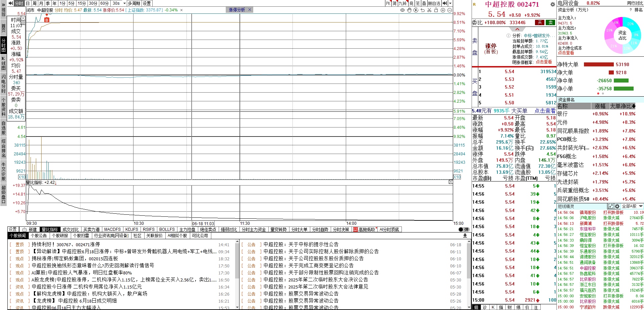
Task: Select the 量比指标 indicator tab
Action: (x=50, y=229)
